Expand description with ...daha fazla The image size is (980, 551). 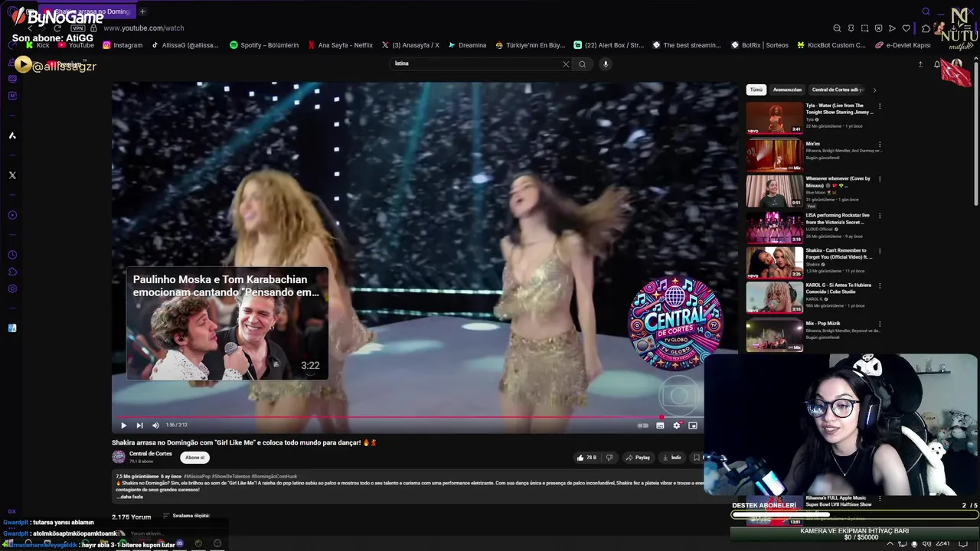point(129,497)
